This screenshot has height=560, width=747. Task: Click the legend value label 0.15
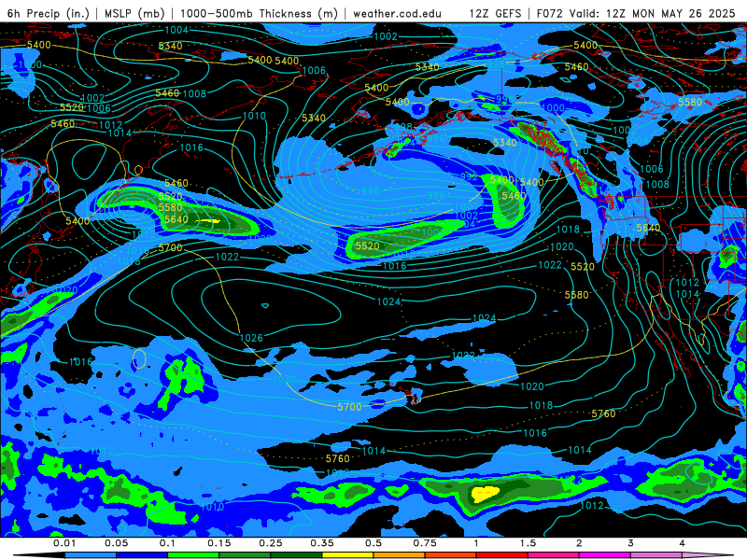(x=219, y=543)
